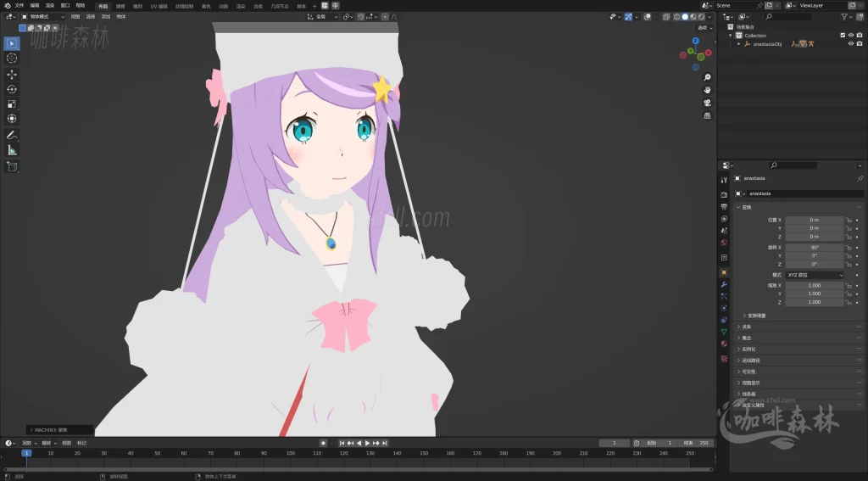Hide Collection with its eye icon
Viewport: 868px width, 481px height.
pos(851,35)
